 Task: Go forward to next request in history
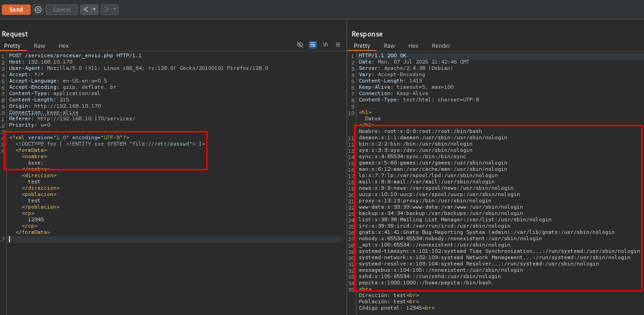click(x=106, y=9)
